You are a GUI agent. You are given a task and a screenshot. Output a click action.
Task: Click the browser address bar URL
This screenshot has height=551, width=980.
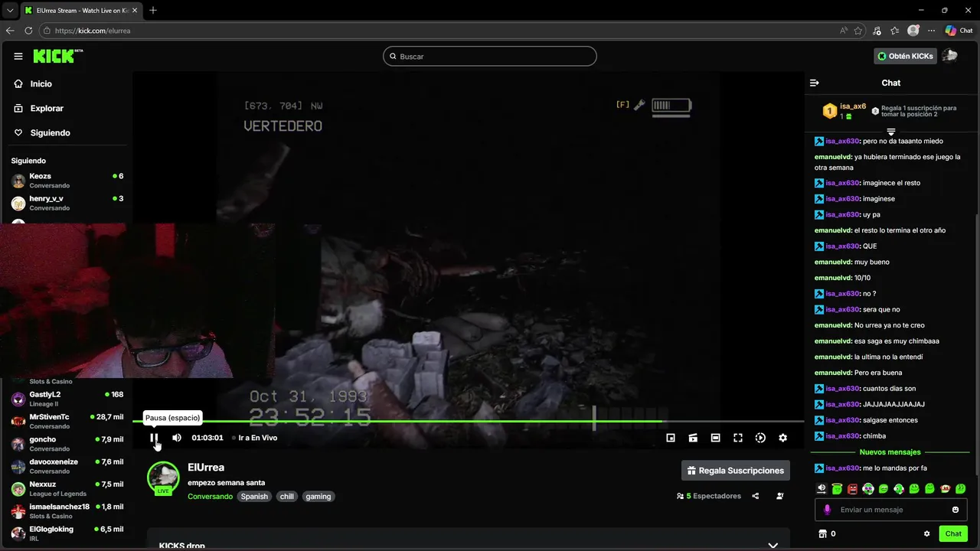pos(93,31)
